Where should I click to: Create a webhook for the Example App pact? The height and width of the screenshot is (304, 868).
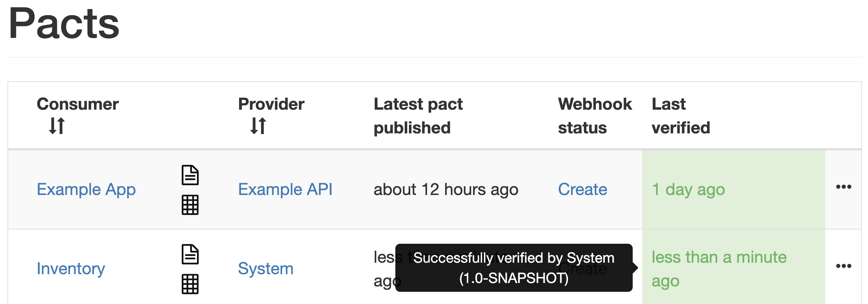(x=583, y=189)
